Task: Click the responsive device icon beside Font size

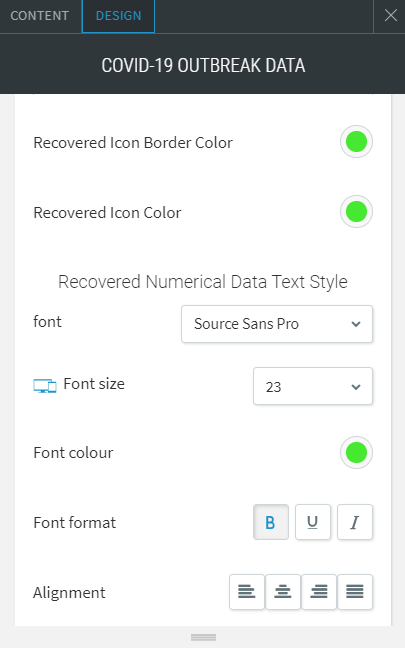Action: [45, 386]
